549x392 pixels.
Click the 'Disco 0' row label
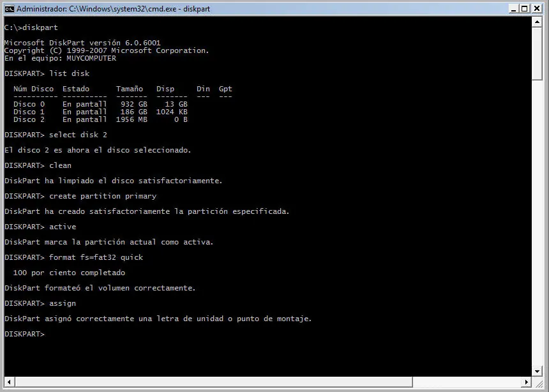click(29, 105)
